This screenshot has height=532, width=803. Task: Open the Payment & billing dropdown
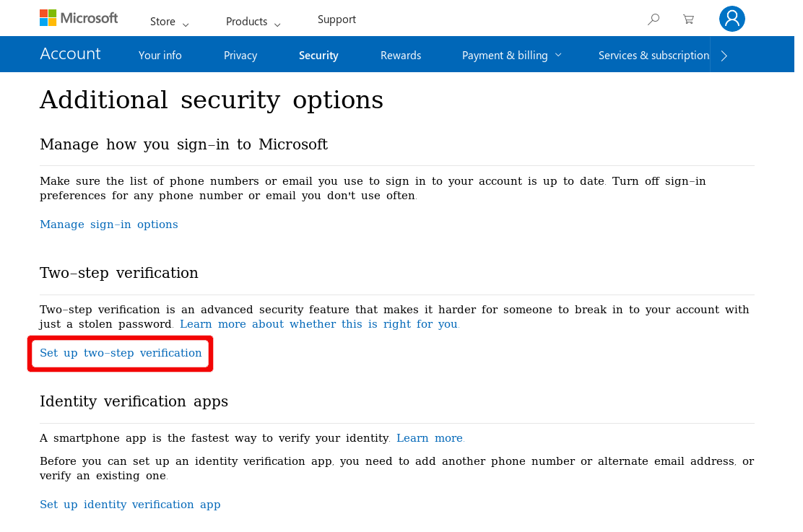click(511, 54)
